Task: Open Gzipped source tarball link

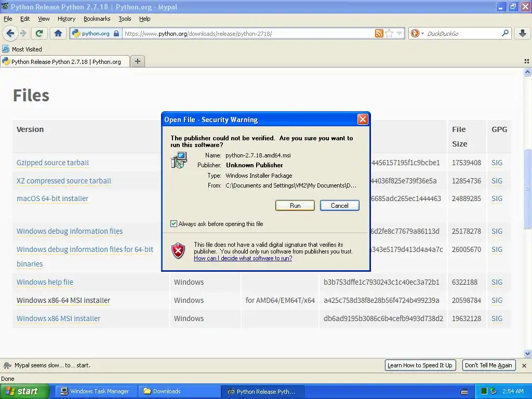Action: click(52, 163)
